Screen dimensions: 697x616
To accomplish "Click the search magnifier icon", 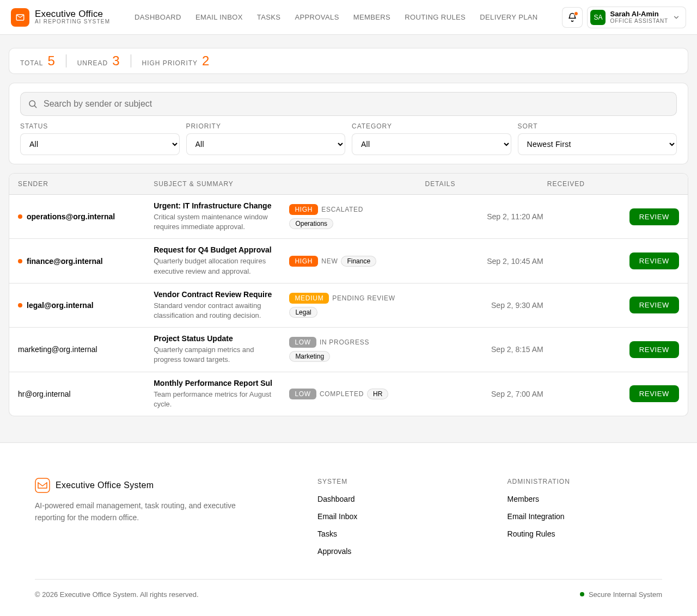I will [x=33, y=104].
